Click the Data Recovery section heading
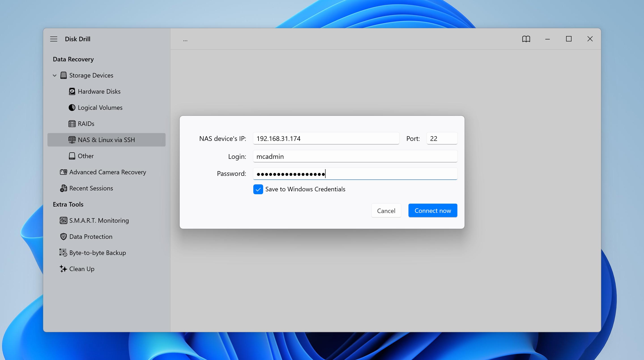Image resolution: width=644 pixels, height=360 pixels. [x=73, y=59]
